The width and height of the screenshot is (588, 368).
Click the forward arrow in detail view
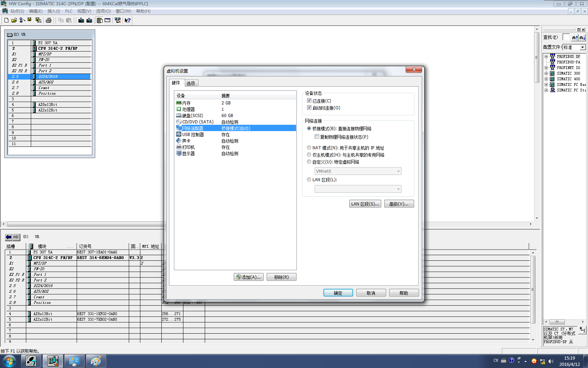tap(16, 237)
